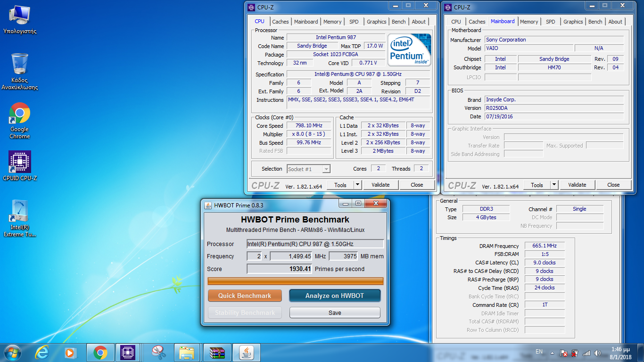The height and width of the screenshot is (362, 644).
Task: Open the network signal tray icon
Action: click(586, 353)
